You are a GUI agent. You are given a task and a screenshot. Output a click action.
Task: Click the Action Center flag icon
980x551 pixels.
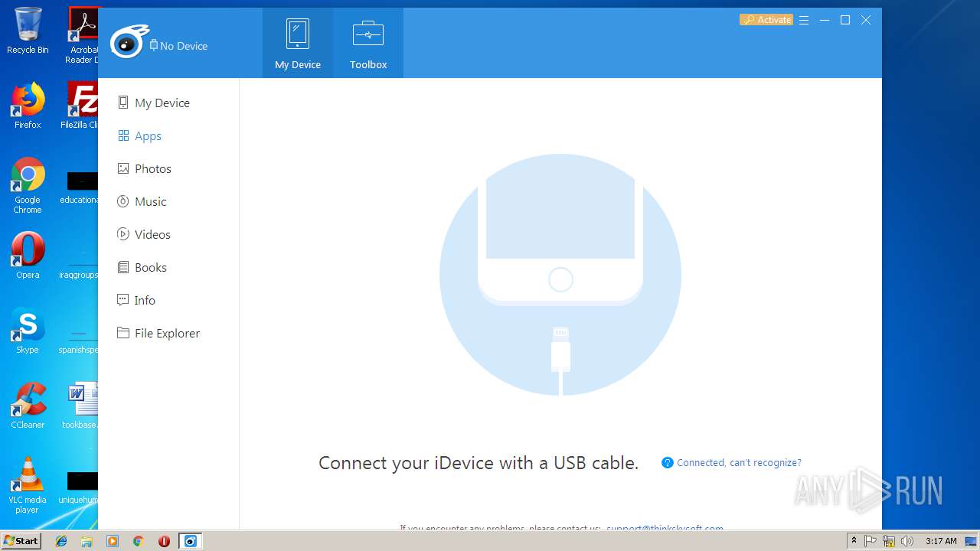(x=871, y=541)
